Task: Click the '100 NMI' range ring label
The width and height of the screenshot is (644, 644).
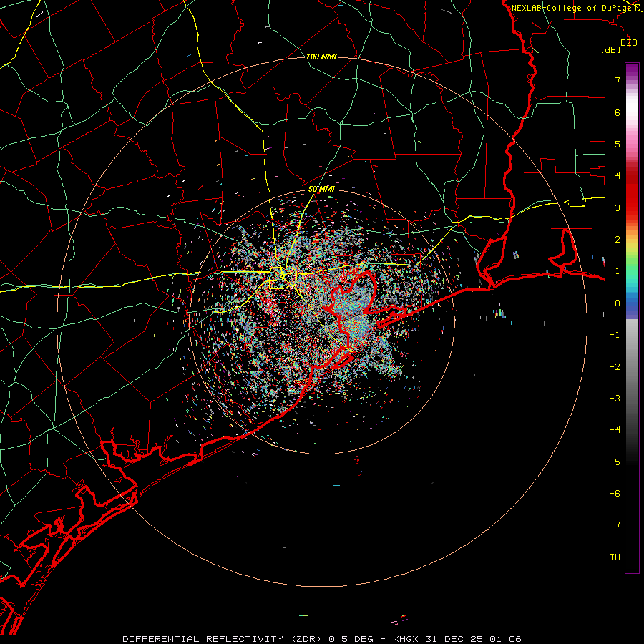Action: pyautogui.click(x=321, y=57)
